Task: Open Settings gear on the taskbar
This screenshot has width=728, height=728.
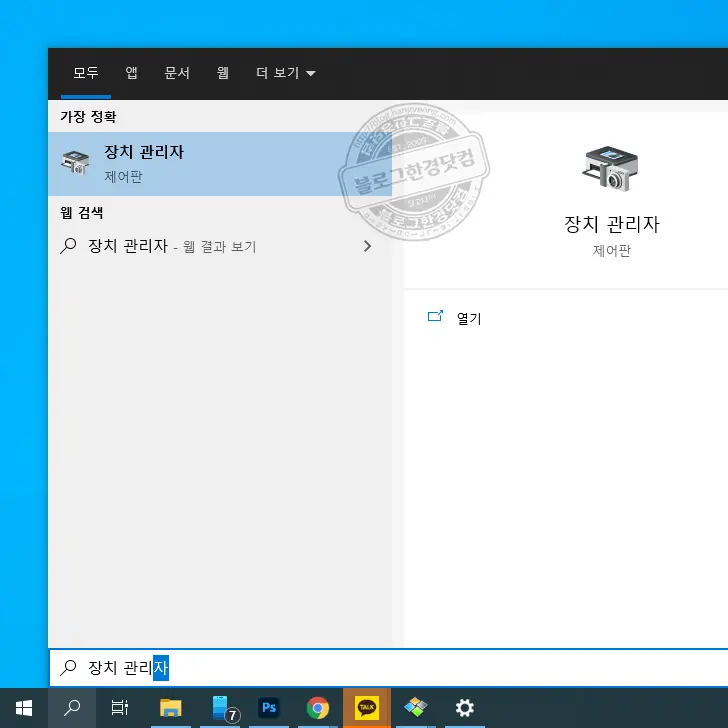Action: coord(464,708)
